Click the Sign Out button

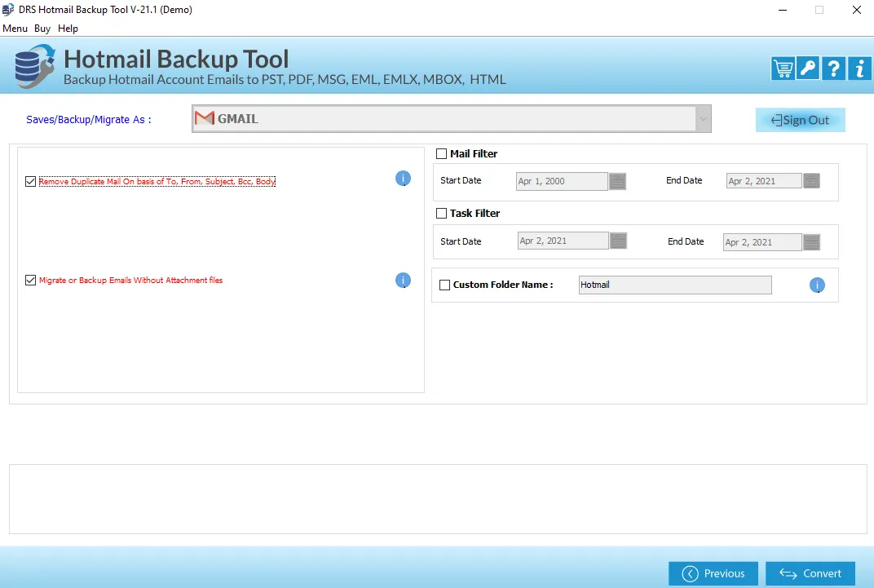[801, 120]
